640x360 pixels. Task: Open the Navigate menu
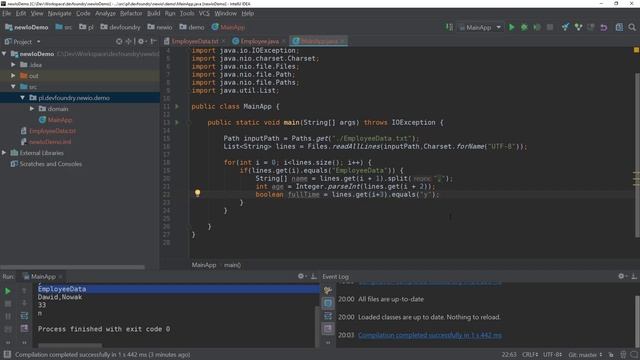59,13
